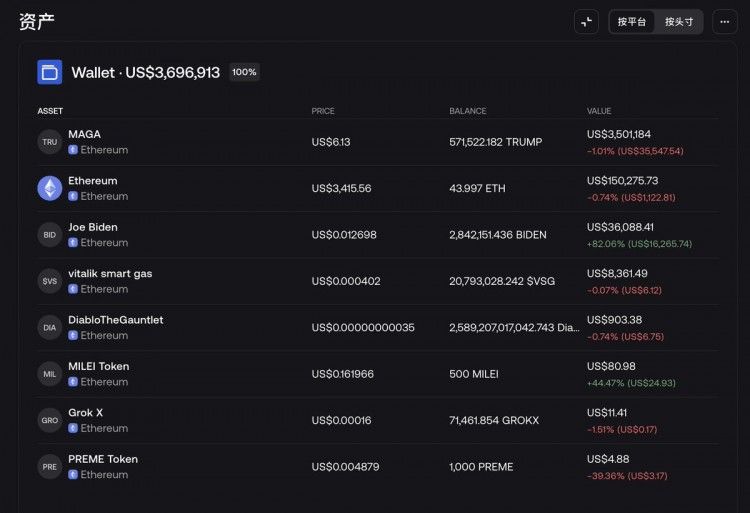
Task: Open the three-dot more options menu
Action: coord(725,22)
